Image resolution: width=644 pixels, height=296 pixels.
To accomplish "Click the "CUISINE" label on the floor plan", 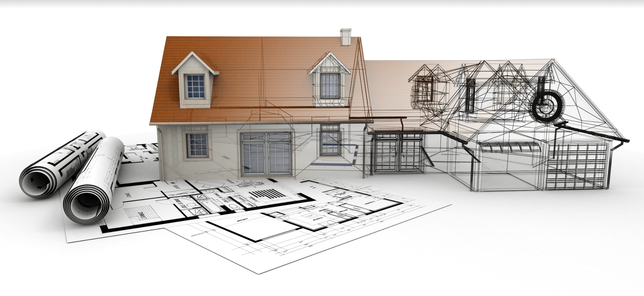I will click(318, 219).
